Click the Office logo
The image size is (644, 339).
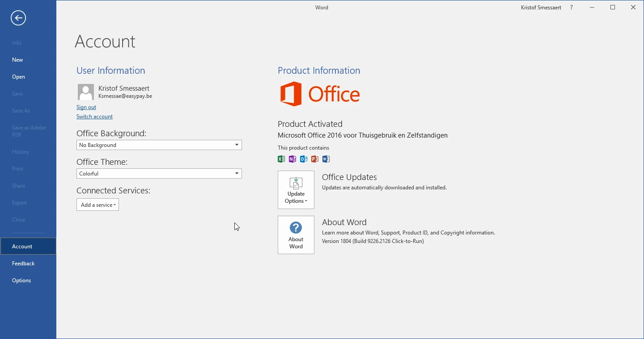point(320,94)
